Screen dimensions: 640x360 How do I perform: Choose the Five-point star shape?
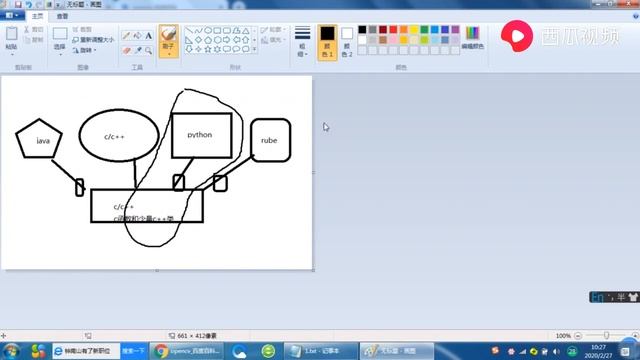pos(208,49)
